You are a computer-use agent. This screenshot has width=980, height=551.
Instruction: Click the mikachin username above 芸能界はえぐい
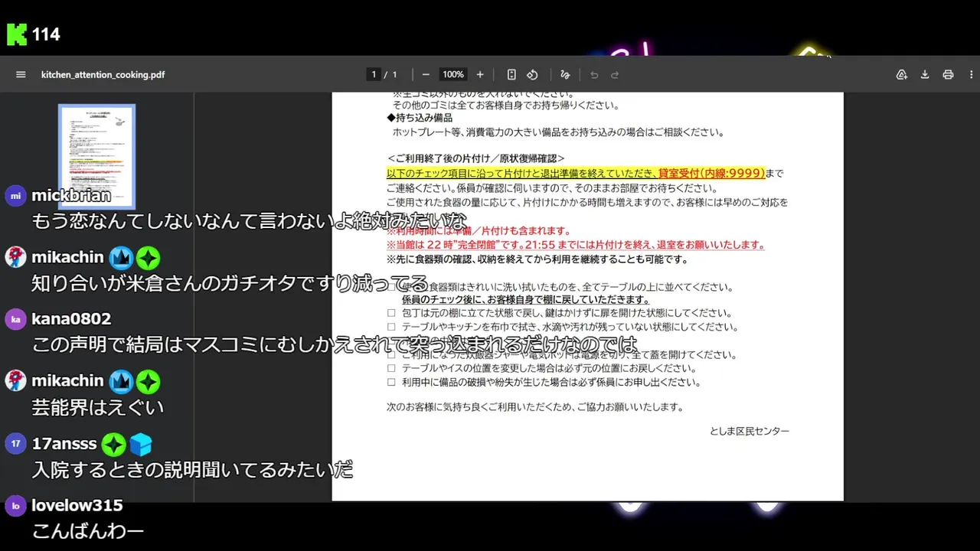67,380
